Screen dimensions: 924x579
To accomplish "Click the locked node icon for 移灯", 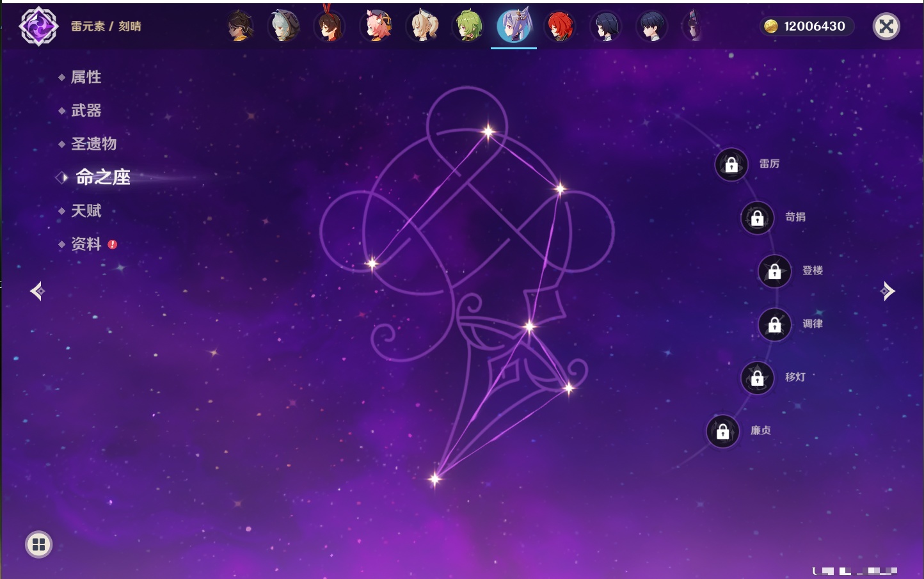I will click(758, 378).
